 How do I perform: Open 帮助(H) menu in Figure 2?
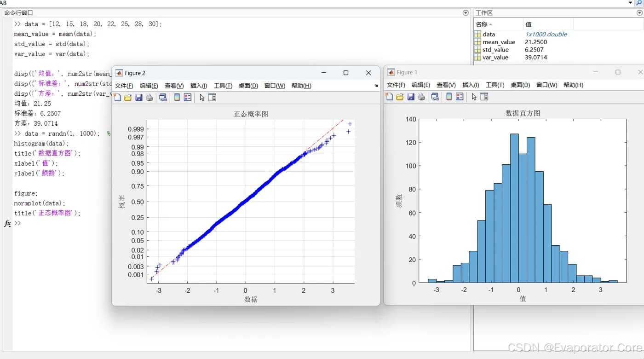click(x=301, y=86)
